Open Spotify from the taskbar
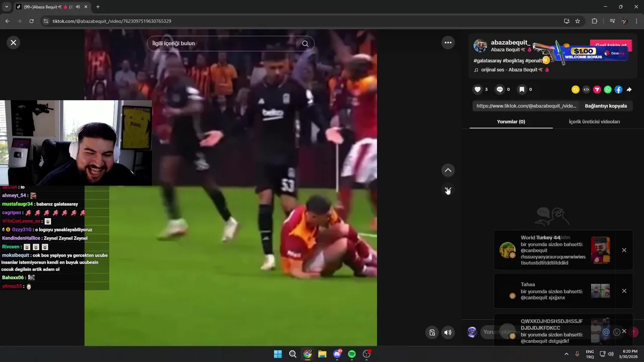644x362 pixels. (352, 354)
